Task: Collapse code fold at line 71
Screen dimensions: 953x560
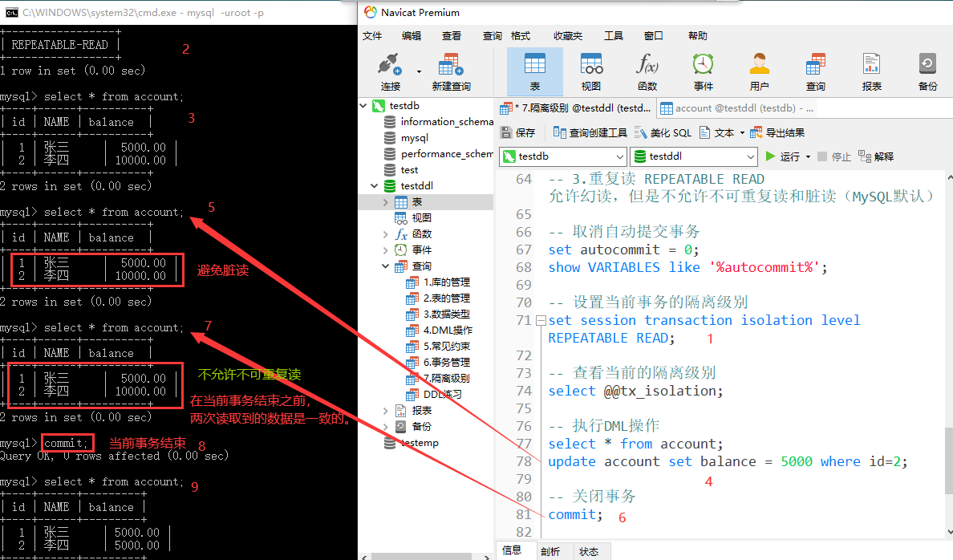Action: click(541, 320)
